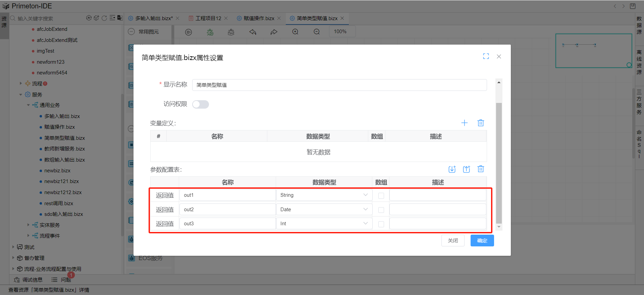Check the array checkbox for out1
This screenshot has height=295, width=644.
381,196
